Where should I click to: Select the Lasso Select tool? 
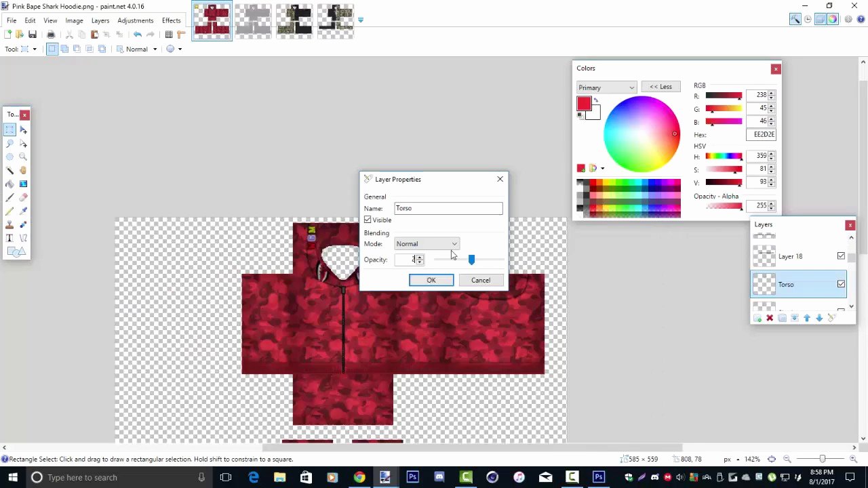click(x=9, y=143)
